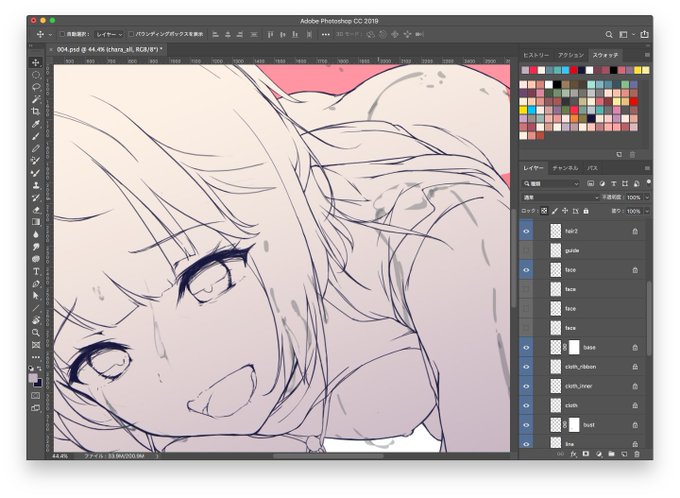Select the Zoom magnifier tool
This screenshot has height=498, width=680.
pos(36,333)
